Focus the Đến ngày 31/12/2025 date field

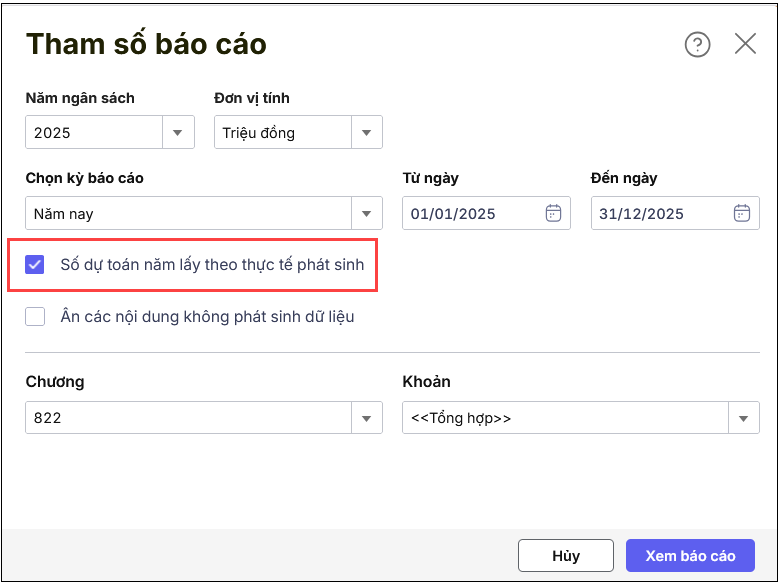click(658, 213)
